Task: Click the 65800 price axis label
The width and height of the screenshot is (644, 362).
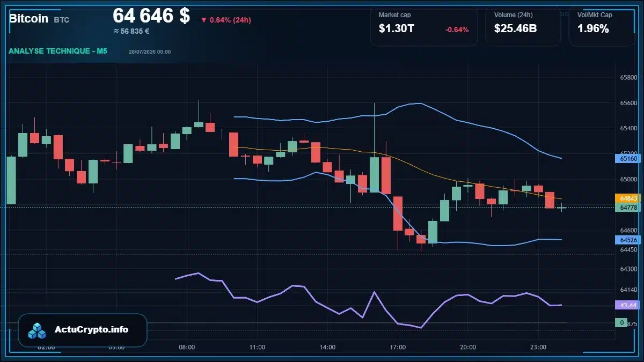Action: [628, 78]
